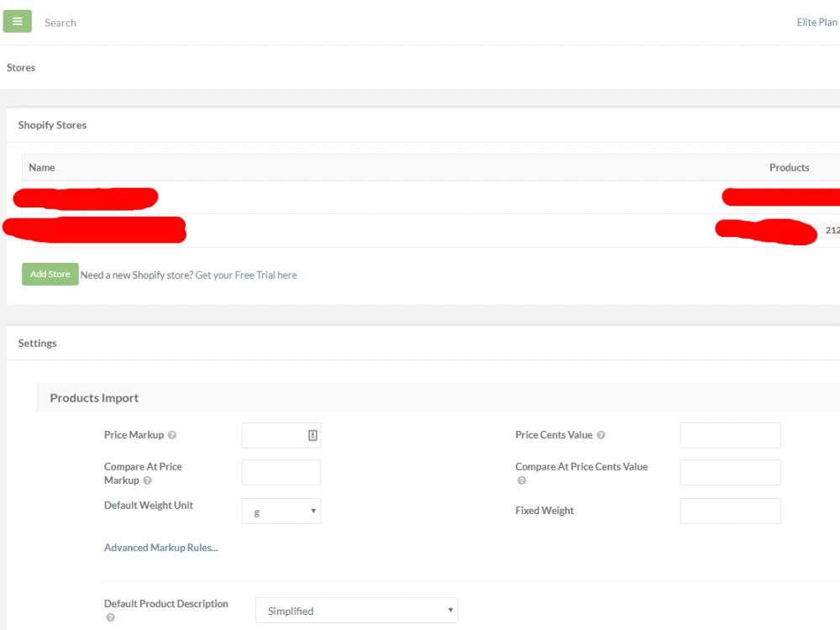This screenshot has height=630, width=840.
Task: Click the Compare At Price Cents Value input
Action: pyautogui.click(x=730, y=472)
